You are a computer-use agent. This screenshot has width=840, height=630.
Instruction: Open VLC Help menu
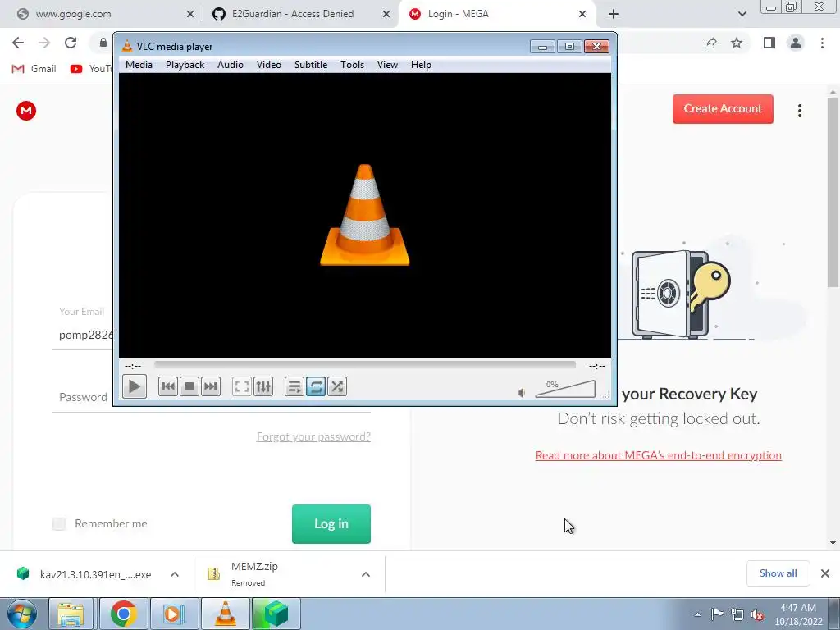point(421,65)
